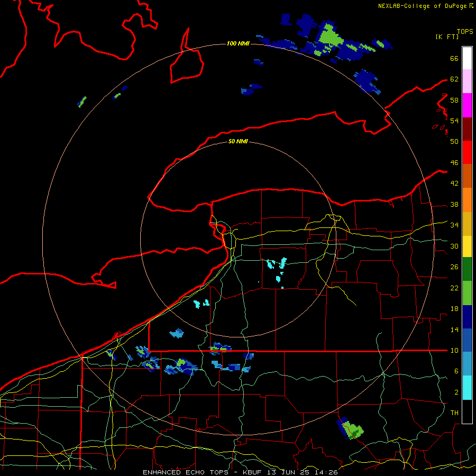Select the sky blue legend swatch
The height and width of the screenshot is (476, 476).
click(467, 364)
